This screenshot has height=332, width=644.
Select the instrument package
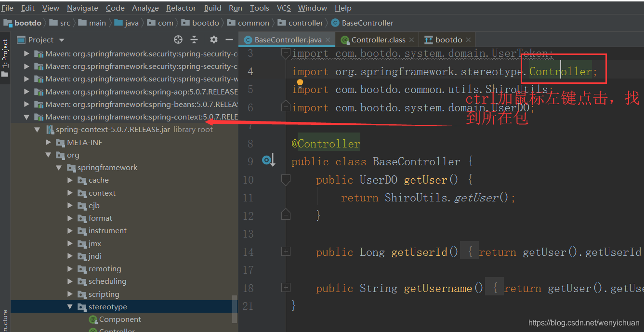pyautogui.click(x=107, y=231)
